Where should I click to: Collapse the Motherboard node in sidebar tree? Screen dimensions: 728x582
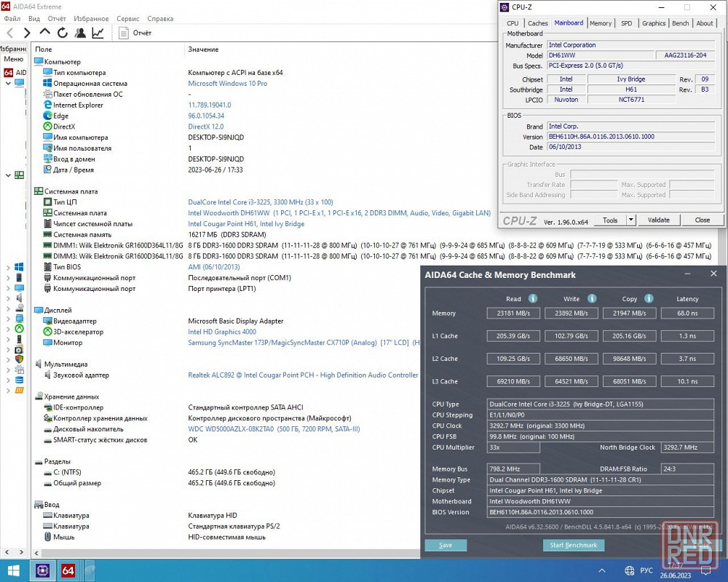coord(8,175)
